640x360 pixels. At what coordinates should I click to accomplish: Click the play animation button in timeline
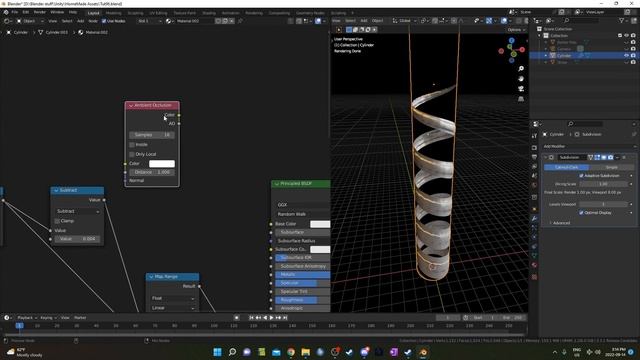[271, 318]
